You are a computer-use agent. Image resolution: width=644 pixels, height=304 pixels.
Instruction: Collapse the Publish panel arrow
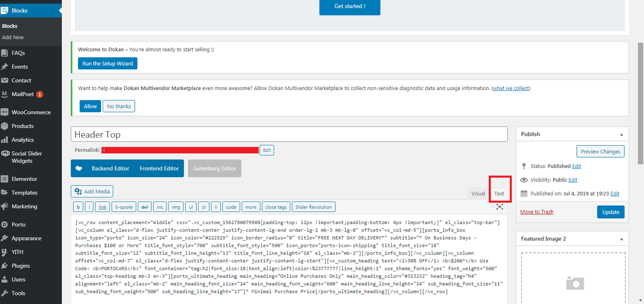tap(621, 134)
